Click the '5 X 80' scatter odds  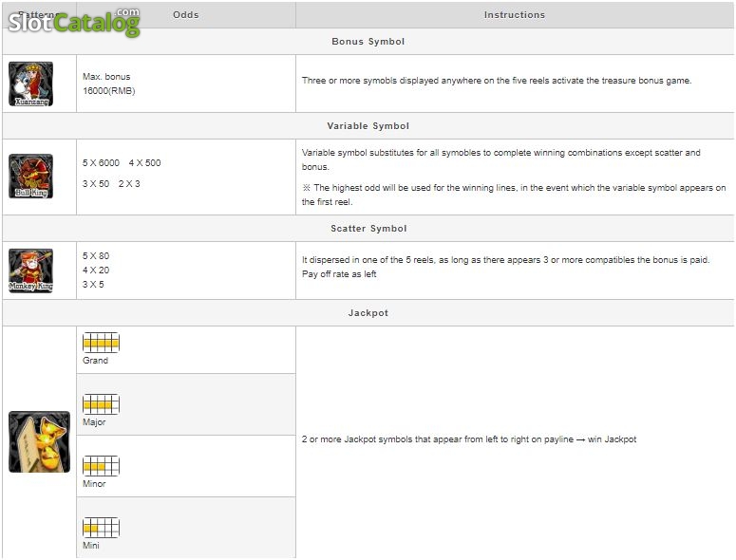(x=96, y=255)
